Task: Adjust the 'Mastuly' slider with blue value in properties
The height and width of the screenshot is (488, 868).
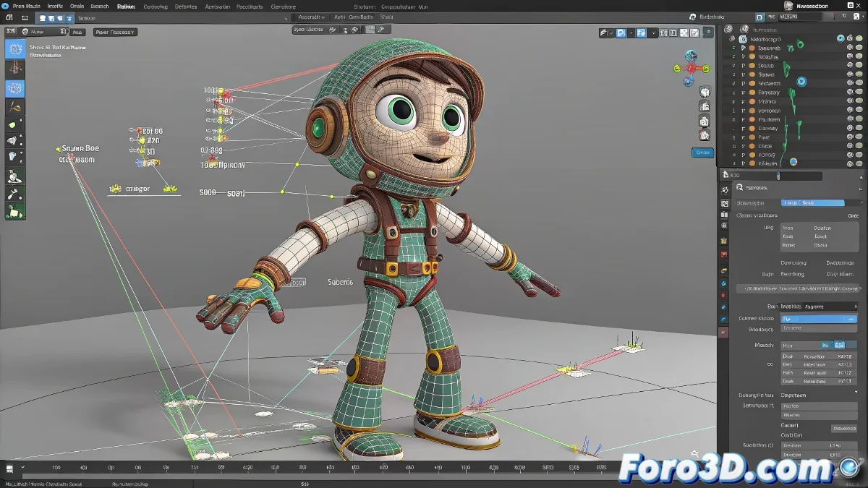Action: click(x=818, y=345)
